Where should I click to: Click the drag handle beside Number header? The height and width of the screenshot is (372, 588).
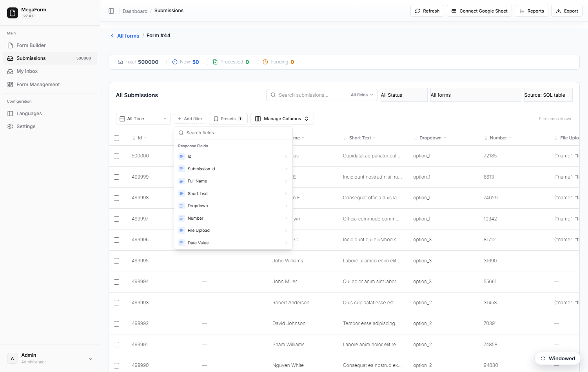pos(486,138)
